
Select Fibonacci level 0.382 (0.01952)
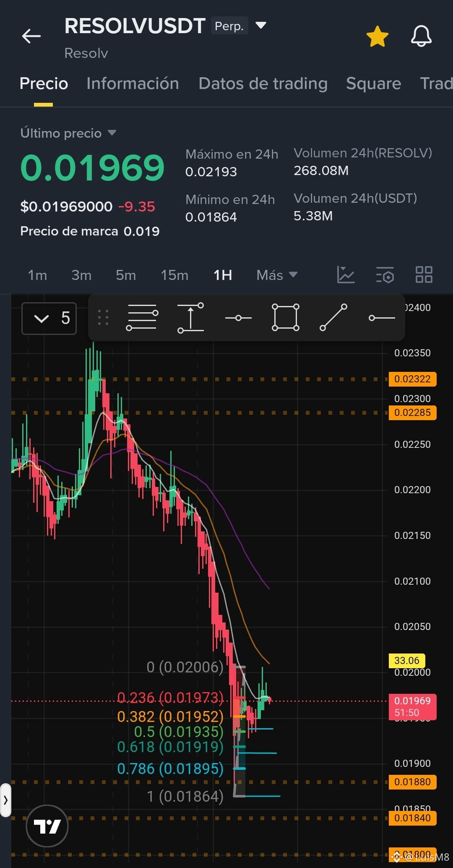(170, 716)
